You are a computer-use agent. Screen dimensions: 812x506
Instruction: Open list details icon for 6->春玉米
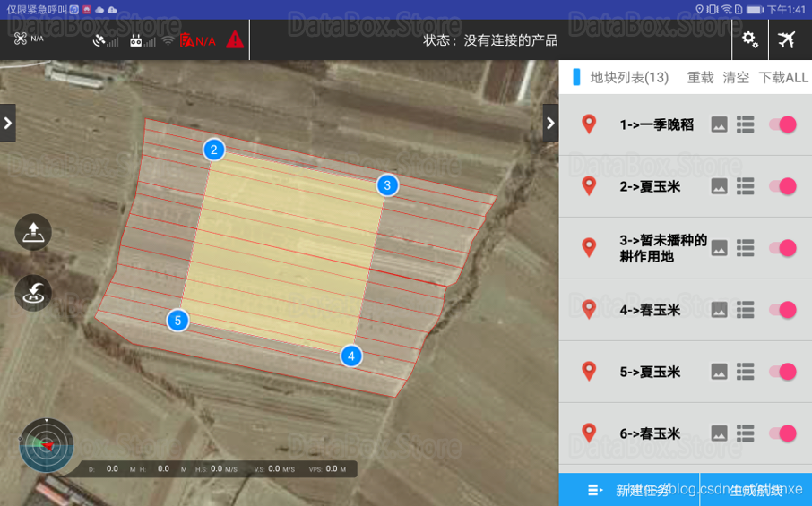pyautogui.click(x=745, y=433)
